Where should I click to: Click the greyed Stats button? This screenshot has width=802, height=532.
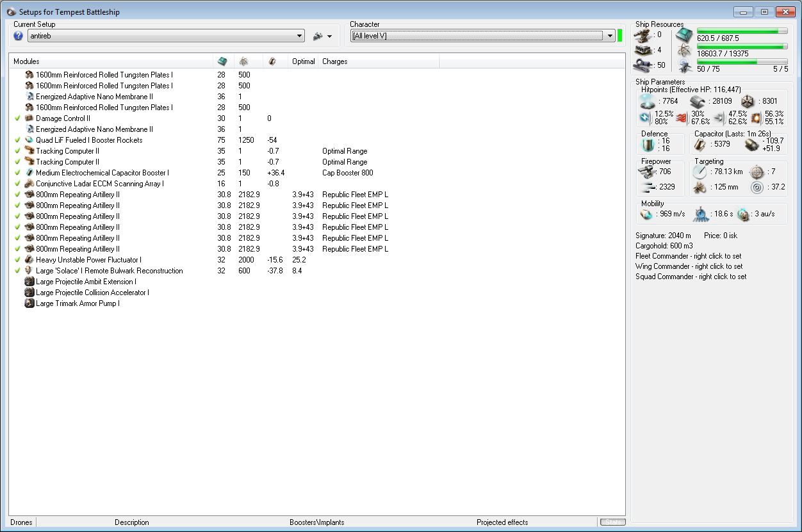tap(612, 522)
